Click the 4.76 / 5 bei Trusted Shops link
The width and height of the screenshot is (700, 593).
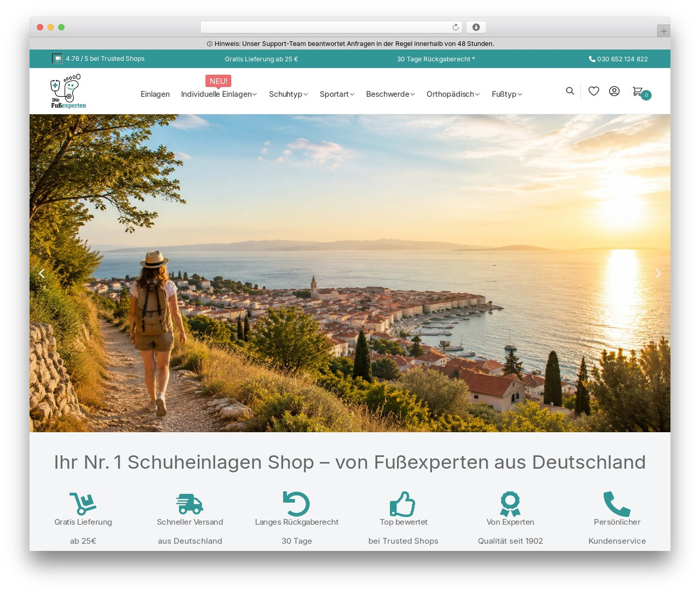click(x=105, y=59)
